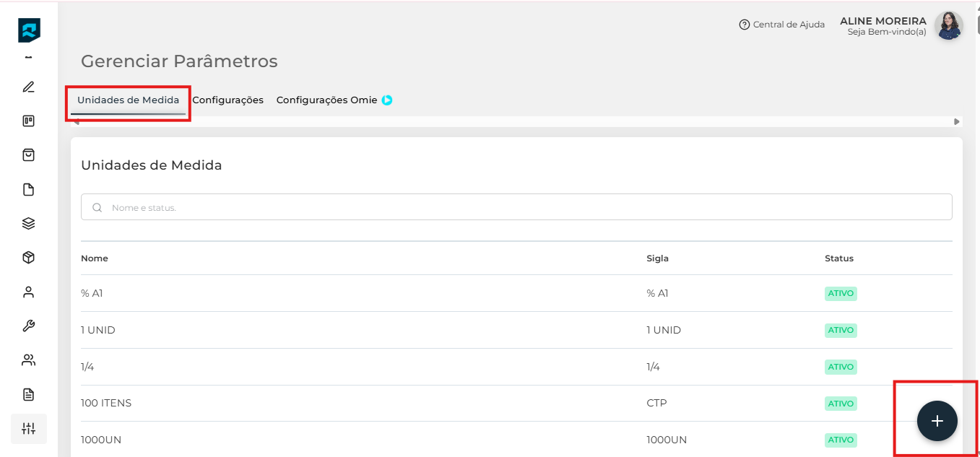Select the stacked layers sidebar icon
980x457 pixels.
(29, 223)
